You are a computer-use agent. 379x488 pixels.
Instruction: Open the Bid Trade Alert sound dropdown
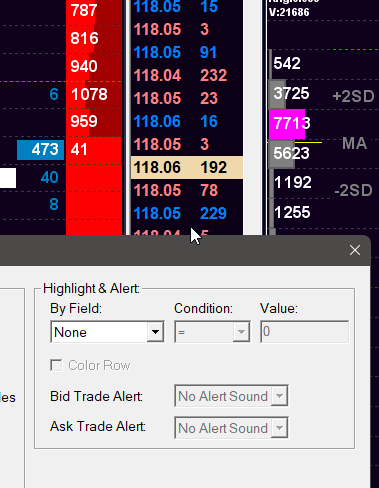231,396
